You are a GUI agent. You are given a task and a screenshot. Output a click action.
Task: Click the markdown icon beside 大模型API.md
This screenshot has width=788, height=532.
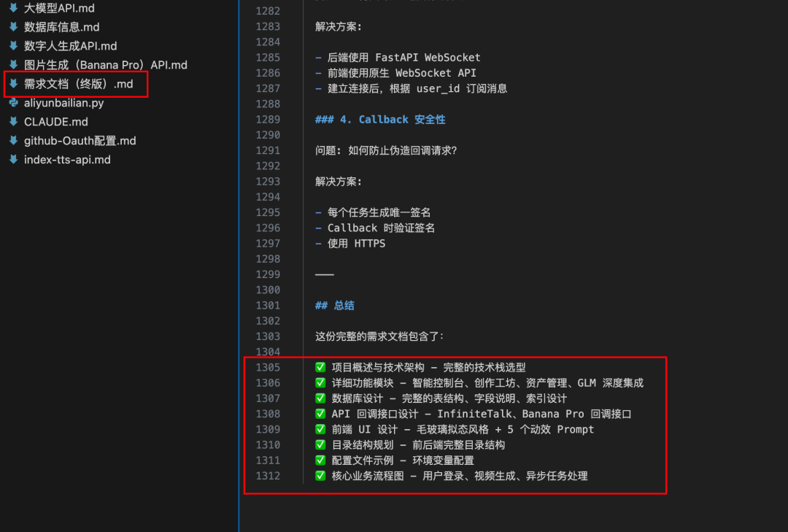[14, 8]
